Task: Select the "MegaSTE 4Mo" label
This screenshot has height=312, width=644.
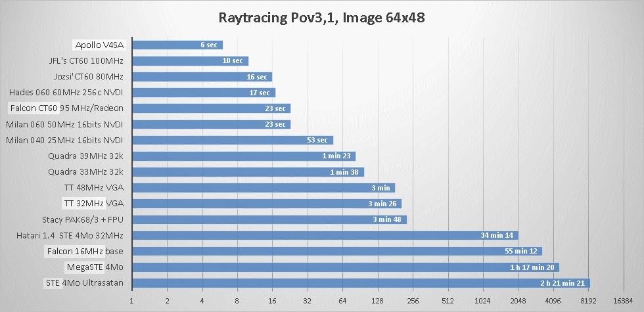Action: (95, 267)
